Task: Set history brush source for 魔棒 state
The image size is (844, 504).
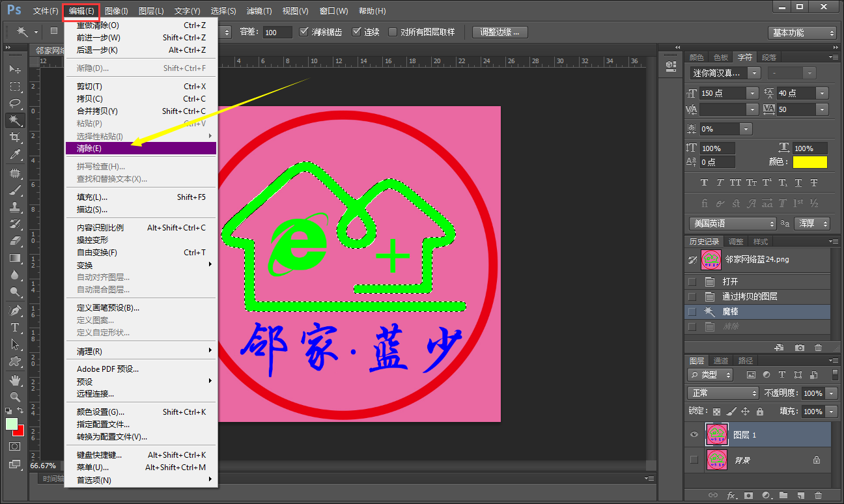Action: 692,312
